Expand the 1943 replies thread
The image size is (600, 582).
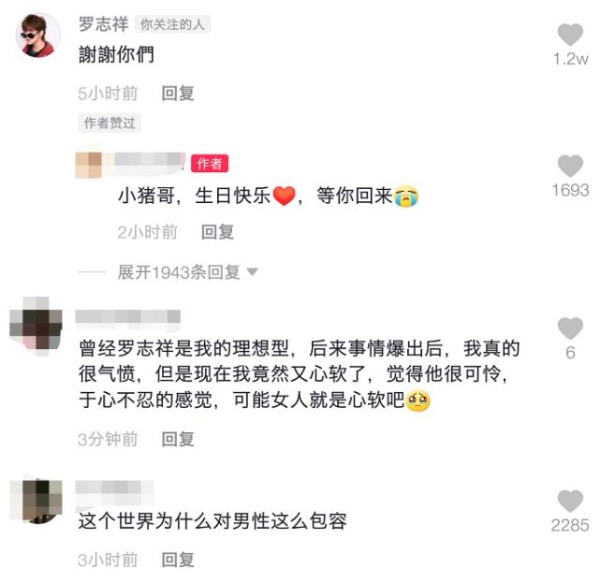(x=179, y=272)
